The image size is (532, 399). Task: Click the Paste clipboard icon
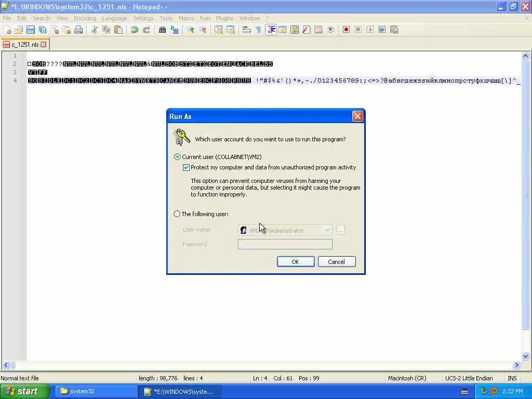pyautogui.click(x=118, y=30)
